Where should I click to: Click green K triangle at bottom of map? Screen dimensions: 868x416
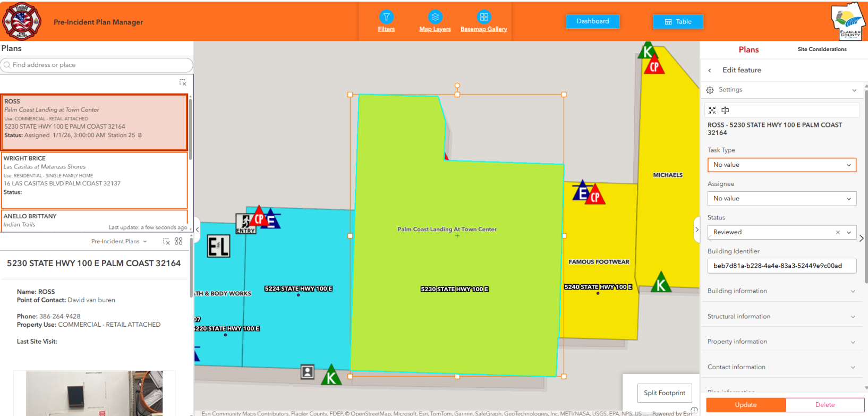click(x=331, y=375)
